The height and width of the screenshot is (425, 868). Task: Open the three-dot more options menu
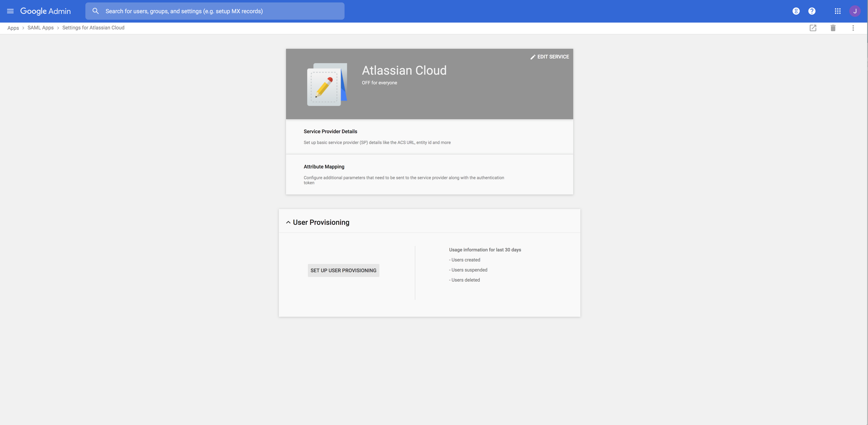coord(853,28)
